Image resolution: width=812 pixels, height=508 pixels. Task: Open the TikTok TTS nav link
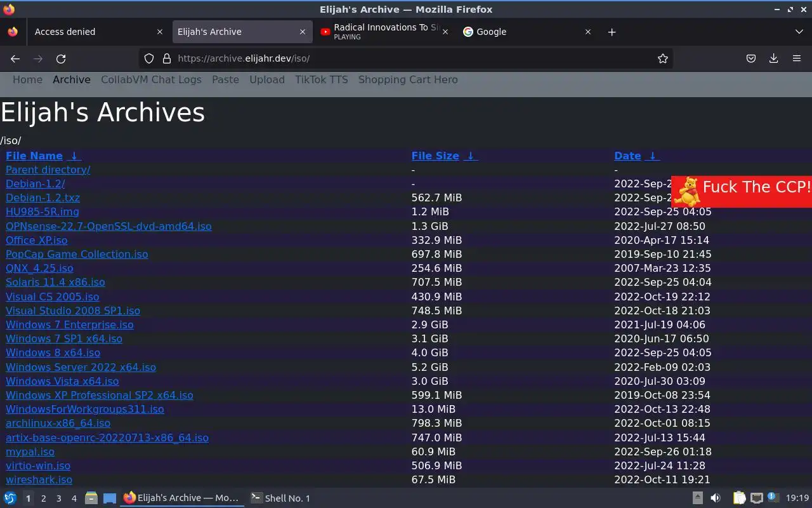pyautogui.click(x=322, y=79)
